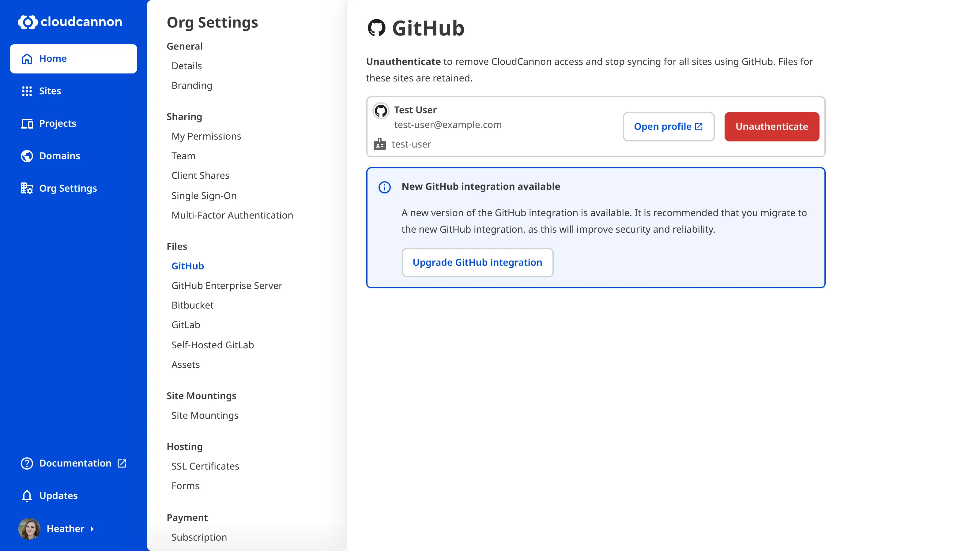This screenshot has height=551, width=980.
Task: Open the Site Mountings link item
Action: click(205, 415)
